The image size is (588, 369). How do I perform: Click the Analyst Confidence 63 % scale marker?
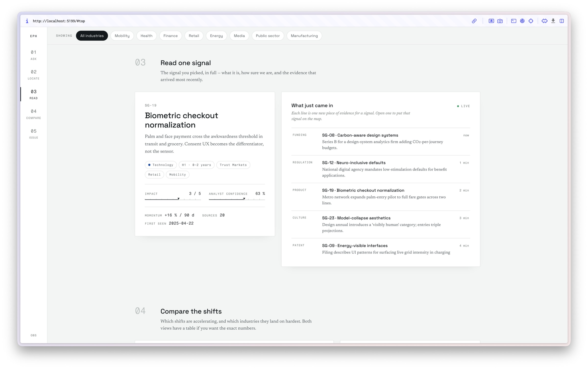click(244, 199)
